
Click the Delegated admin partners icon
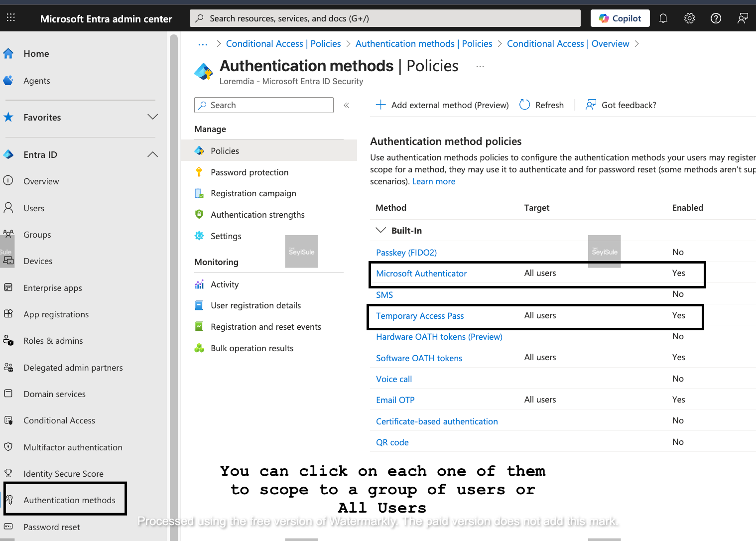8,367
